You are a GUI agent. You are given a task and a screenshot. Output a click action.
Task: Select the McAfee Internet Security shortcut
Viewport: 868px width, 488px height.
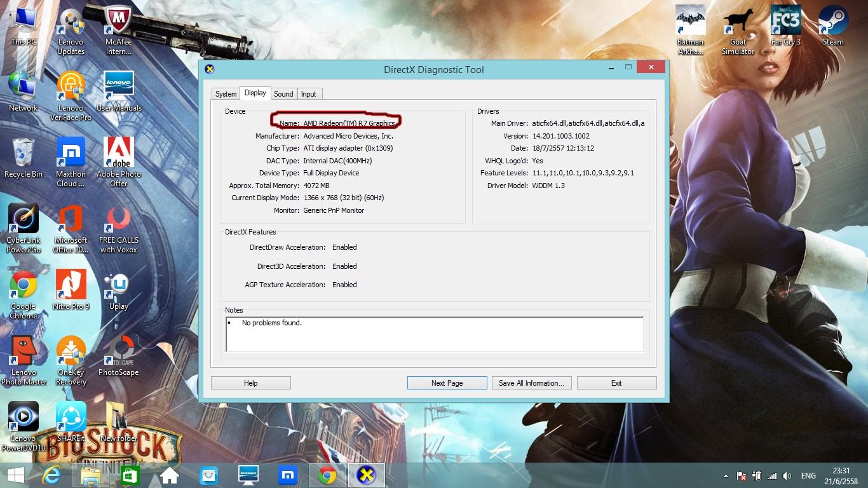119,31
